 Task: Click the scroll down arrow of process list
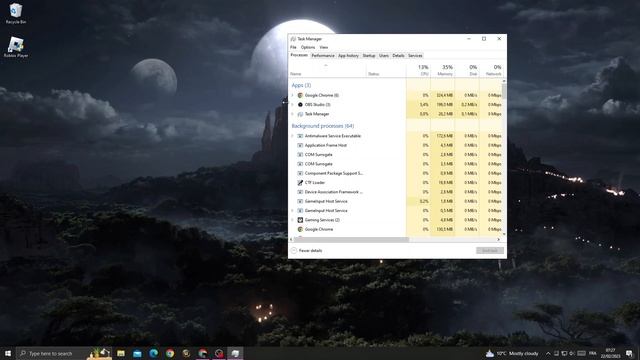coord(504,234)
